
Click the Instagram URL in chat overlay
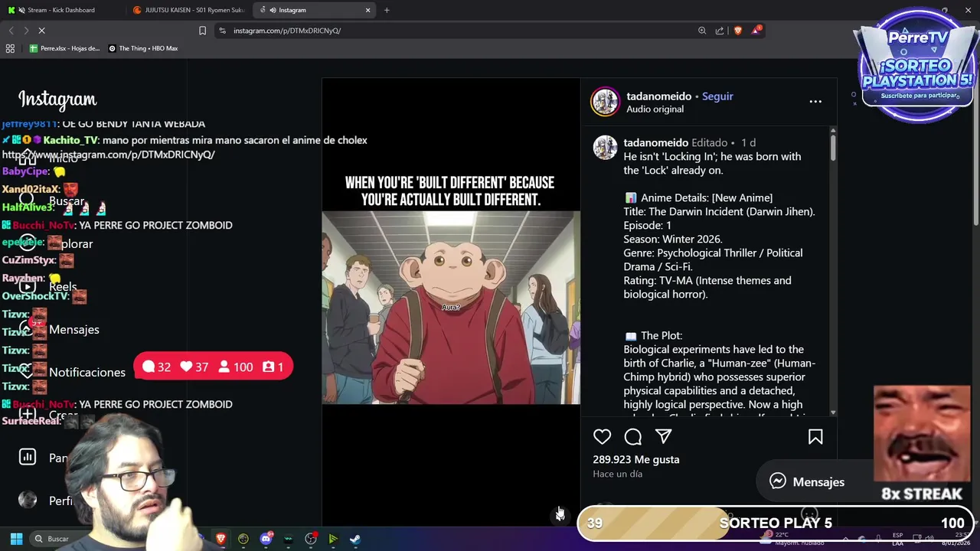pos(109,155)
